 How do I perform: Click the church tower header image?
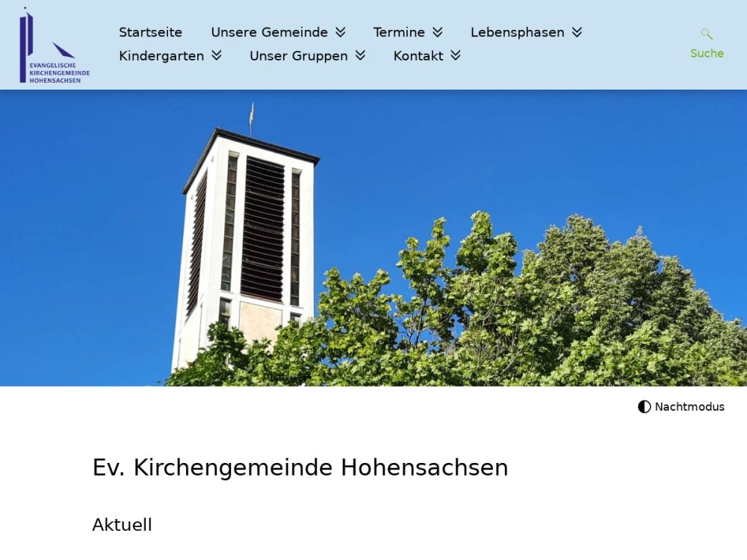coord(373,237)
